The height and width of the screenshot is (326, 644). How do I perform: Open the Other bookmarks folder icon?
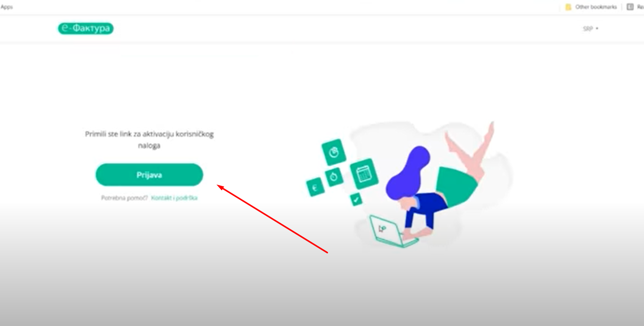568,7
